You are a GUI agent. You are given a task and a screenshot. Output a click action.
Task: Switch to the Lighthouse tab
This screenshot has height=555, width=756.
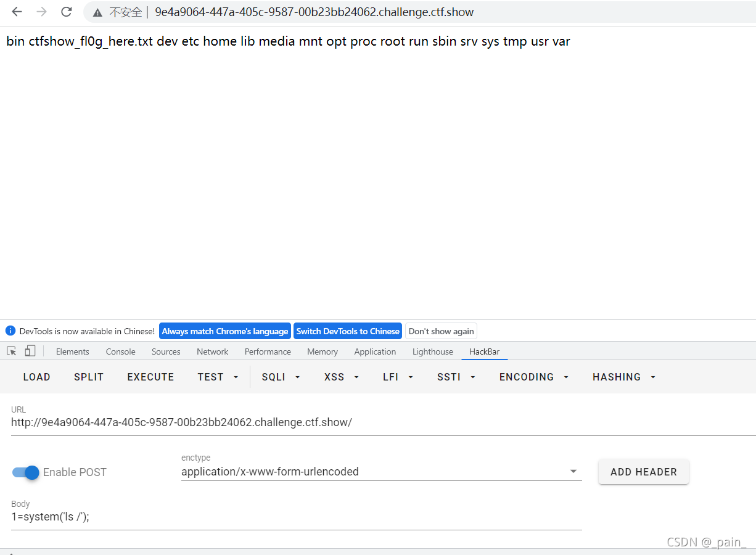(x=433, y=351)
